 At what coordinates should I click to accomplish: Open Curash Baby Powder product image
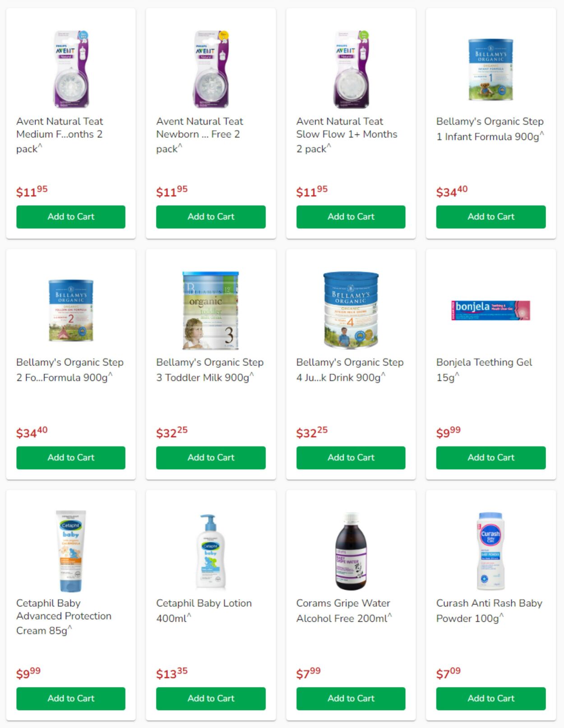coord(491,551)
